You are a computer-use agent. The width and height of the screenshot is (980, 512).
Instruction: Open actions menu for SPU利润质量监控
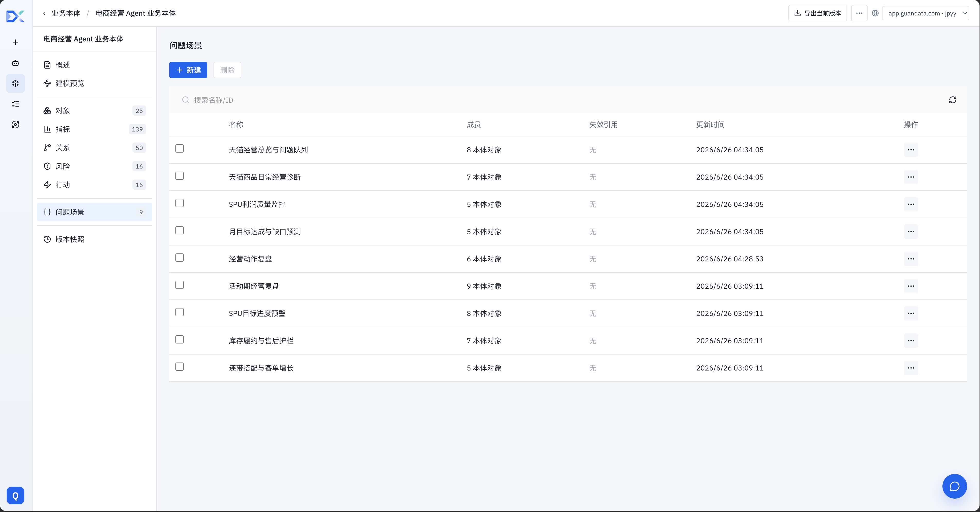911,205
